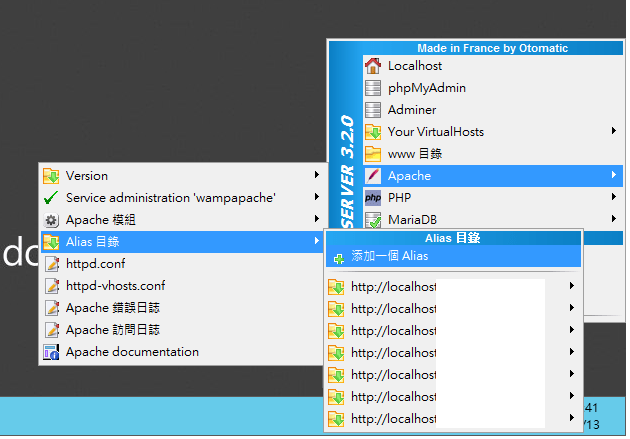
Task: Click the PHP logo icon
Action: (373, 198)
